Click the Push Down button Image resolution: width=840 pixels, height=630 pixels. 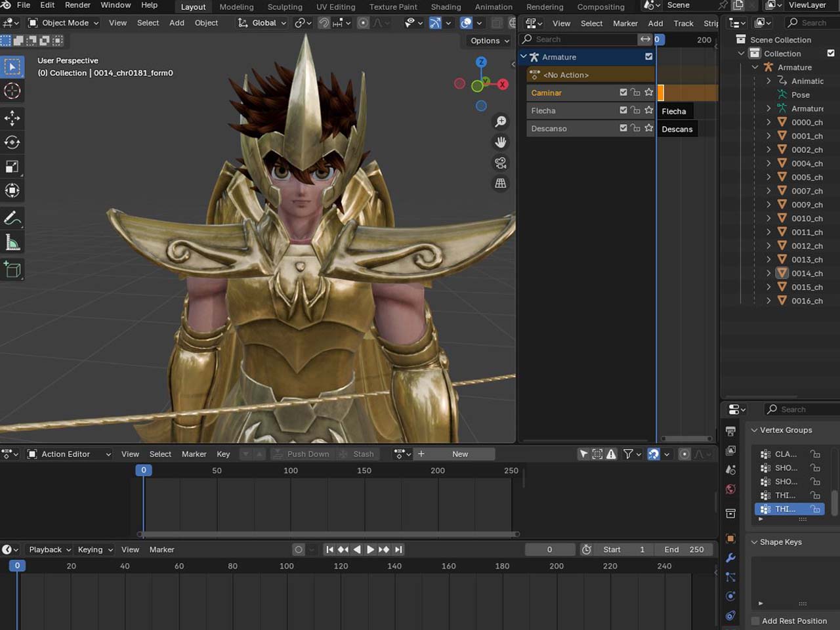coord(302,454)
